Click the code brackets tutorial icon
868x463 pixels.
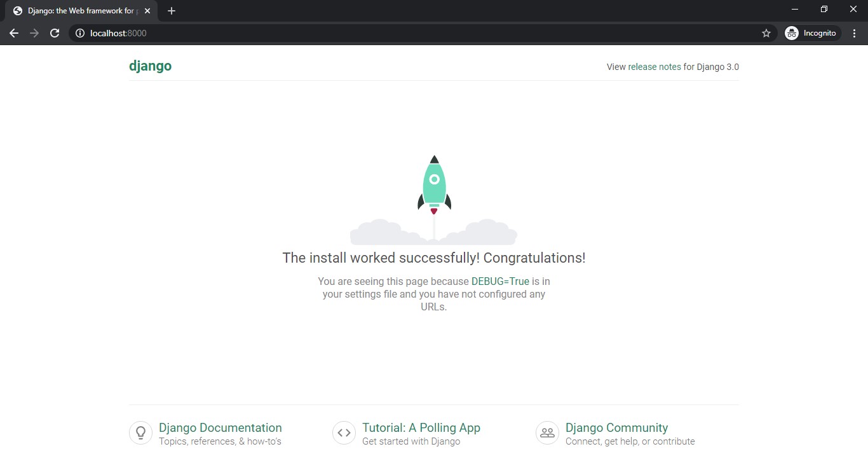point(344,433)
